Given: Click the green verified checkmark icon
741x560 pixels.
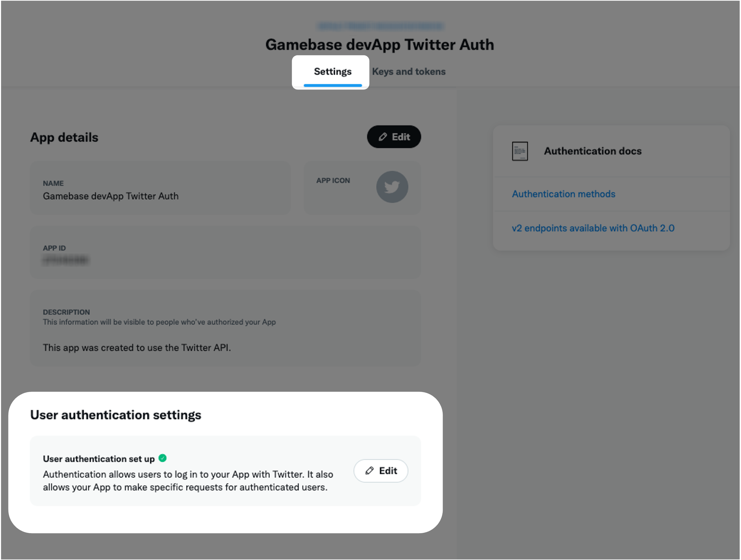Looking at the screenshot, I should coord(162,458).
